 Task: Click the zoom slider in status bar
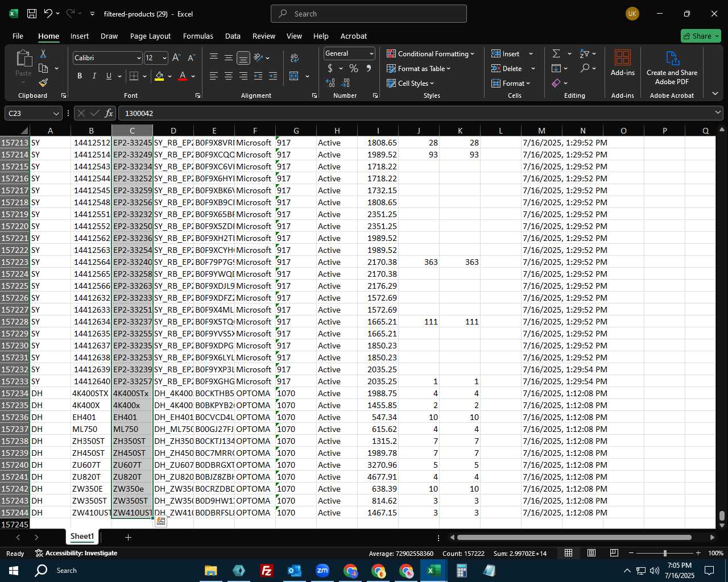(x=664, y=553)
